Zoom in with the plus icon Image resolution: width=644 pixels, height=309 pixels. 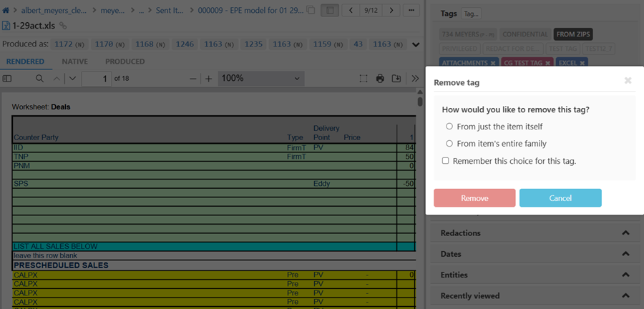tap(208, 79)
